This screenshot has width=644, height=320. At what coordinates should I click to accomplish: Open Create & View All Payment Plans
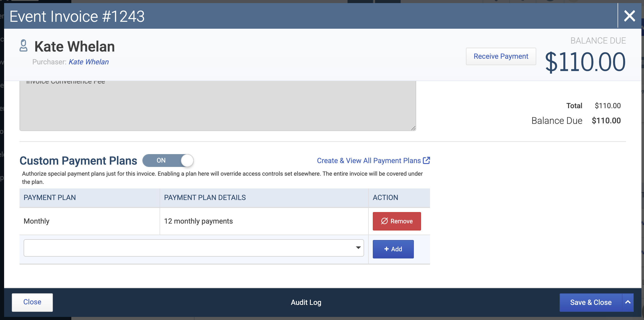373,161
